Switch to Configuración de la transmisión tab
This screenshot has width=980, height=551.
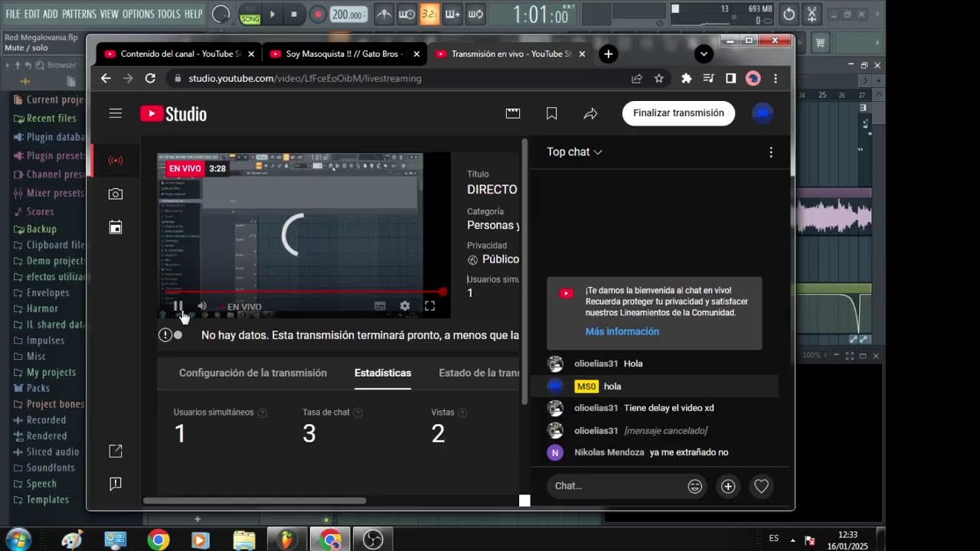point(253,373)
